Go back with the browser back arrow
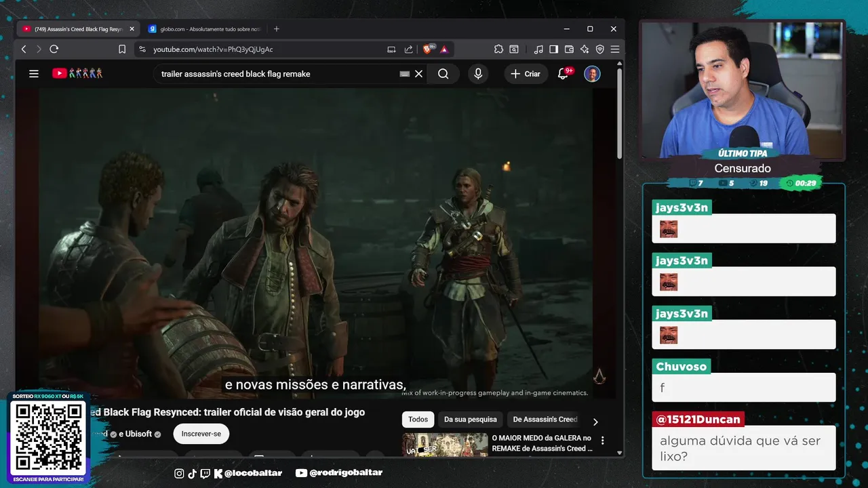Screen dimensions: 868x488 24,49
